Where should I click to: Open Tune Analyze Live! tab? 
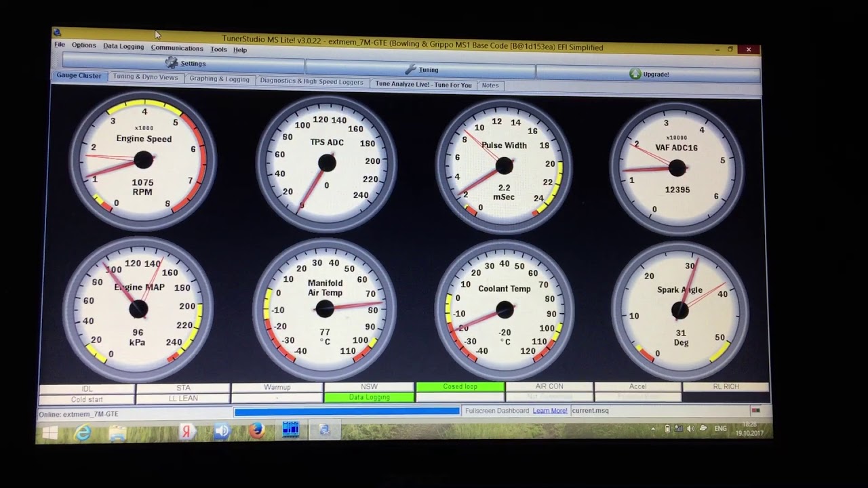pyautogui.click(x=423, y=85)
